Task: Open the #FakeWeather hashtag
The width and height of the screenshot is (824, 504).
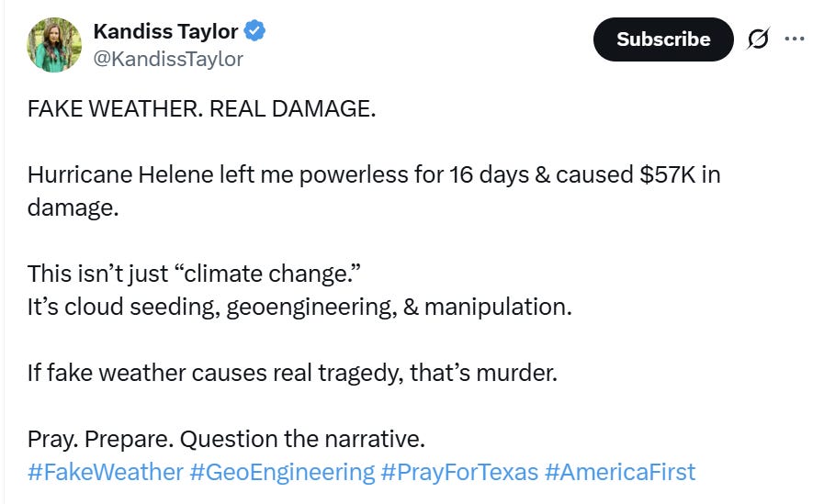Action: (x=106, y=472)
